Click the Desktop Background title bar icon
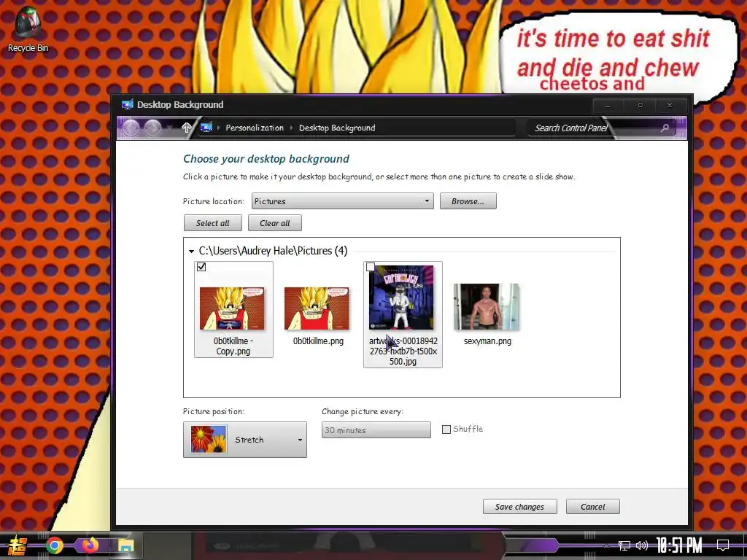 tap(127, 105)
